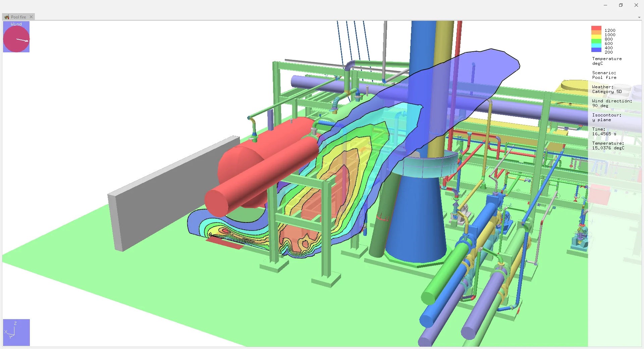Close the Pool fire tab
644x349 pixels.
pos(31,17)
